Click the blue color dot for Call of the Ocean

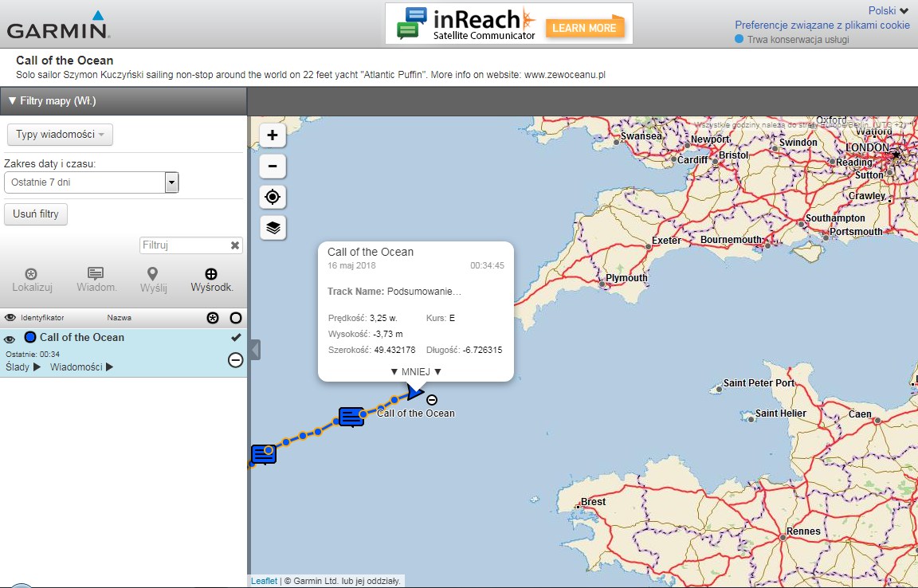coord(29,337)
